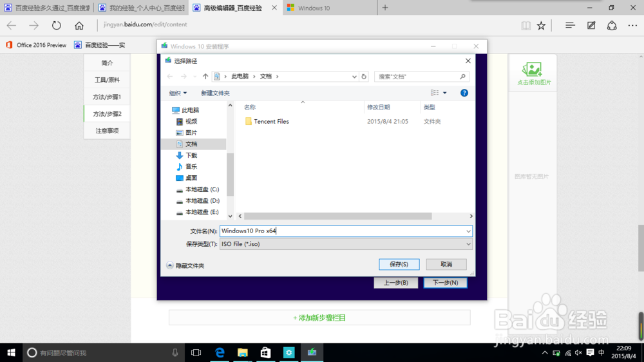
Task: Open the Store from taskbar
Action: tap(266, 352)
